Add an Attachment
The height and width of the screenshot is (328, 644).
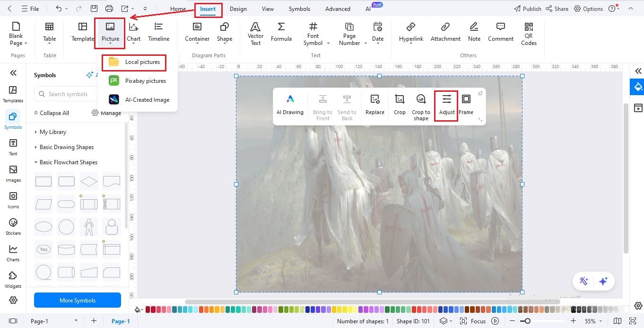click(445, 32)
